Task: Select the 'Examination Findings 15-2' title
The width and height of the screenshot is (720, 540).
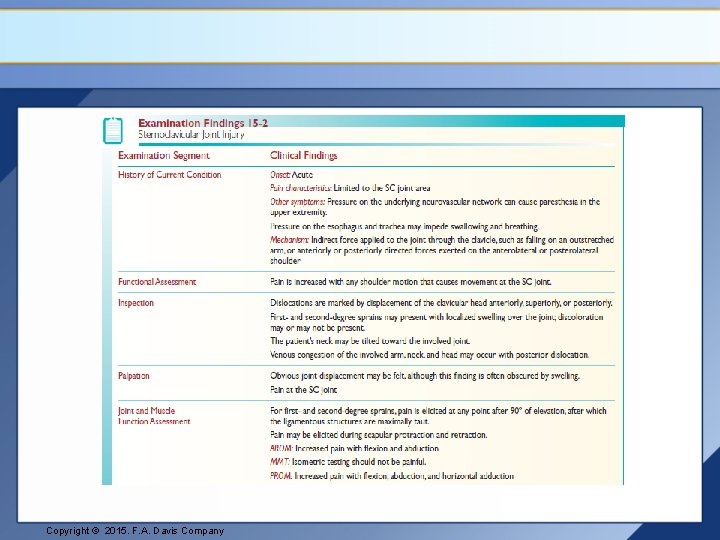Action: click(203, 123)
